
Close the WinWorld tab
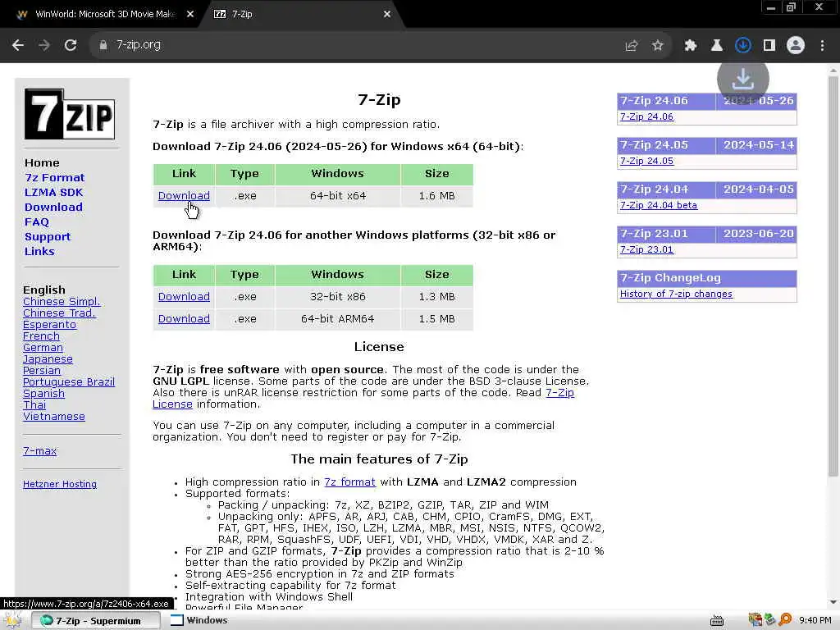[190, 15]
